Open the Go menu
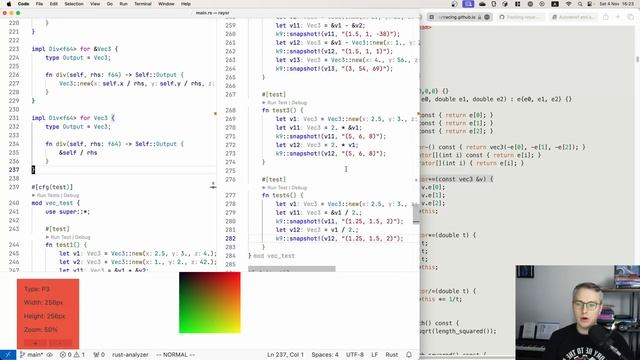This screenshot has height=360, width=640. point(109,4)
